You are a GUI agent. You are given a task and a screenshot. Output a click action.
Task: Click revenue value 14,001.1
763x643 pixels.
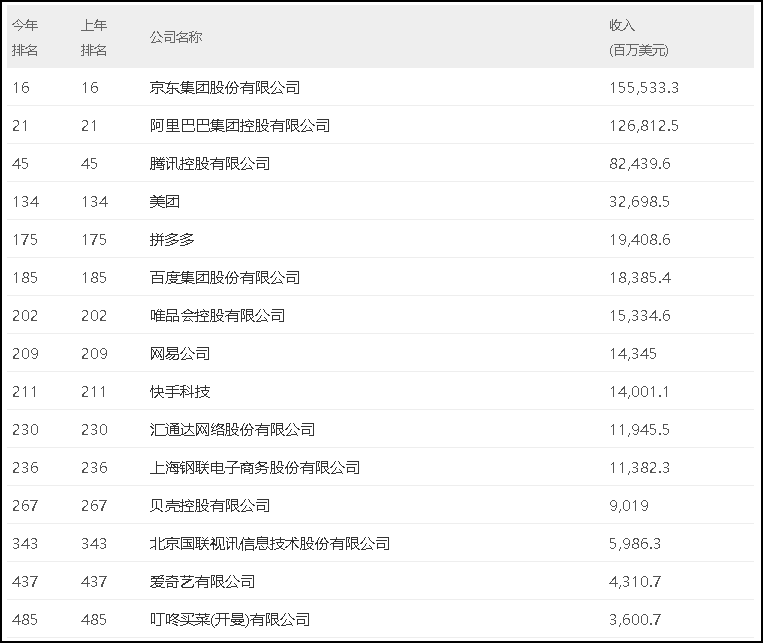click(x=639, y=391)
